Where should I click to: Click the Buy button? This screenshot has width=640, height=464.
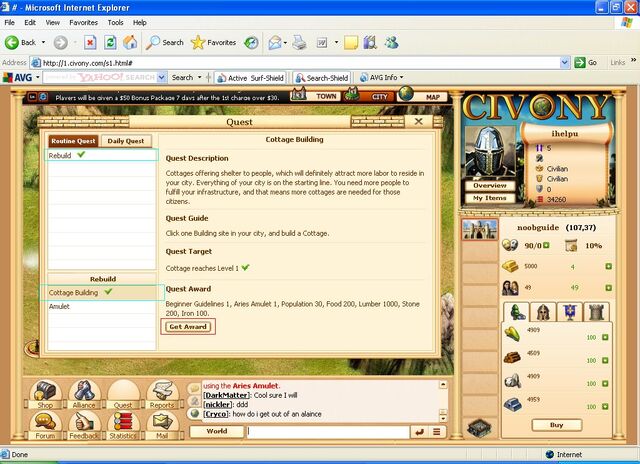tap(557, 425)
